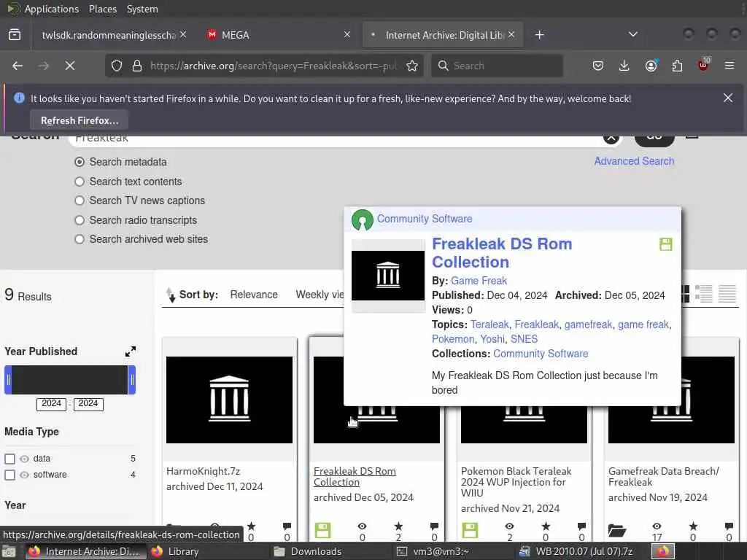Open the Advanced Search link
Viewport: 747px width, 560px height.
click(634, 161)
